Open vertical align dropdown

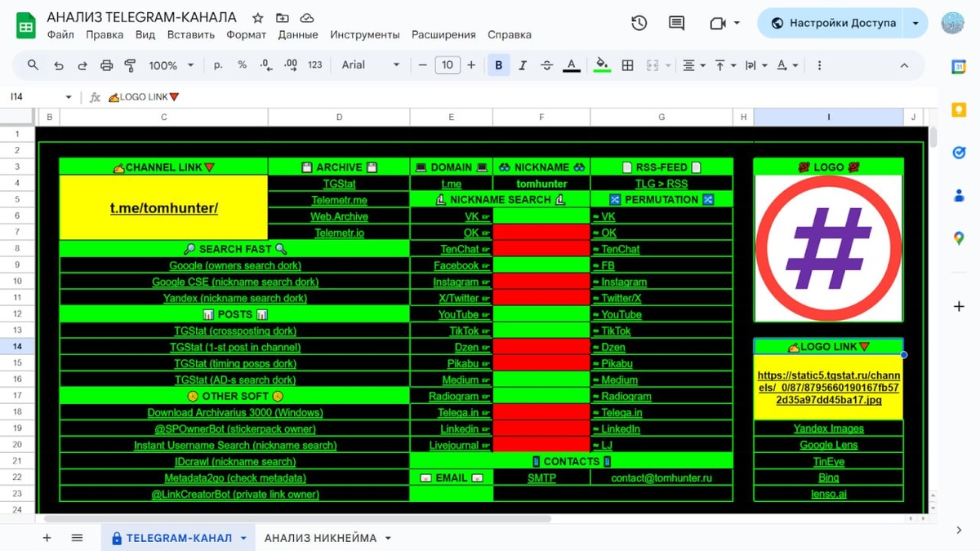[724, 65]
